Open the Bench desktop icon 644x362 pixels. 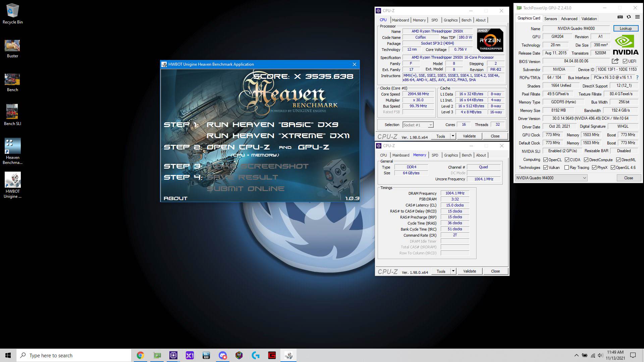(x=12, y=83)
